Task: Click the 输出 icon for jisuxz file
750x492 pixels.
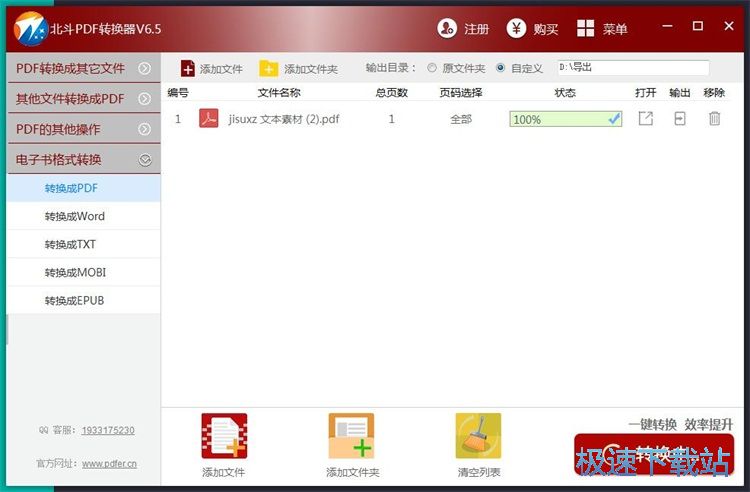Action: 680,118
